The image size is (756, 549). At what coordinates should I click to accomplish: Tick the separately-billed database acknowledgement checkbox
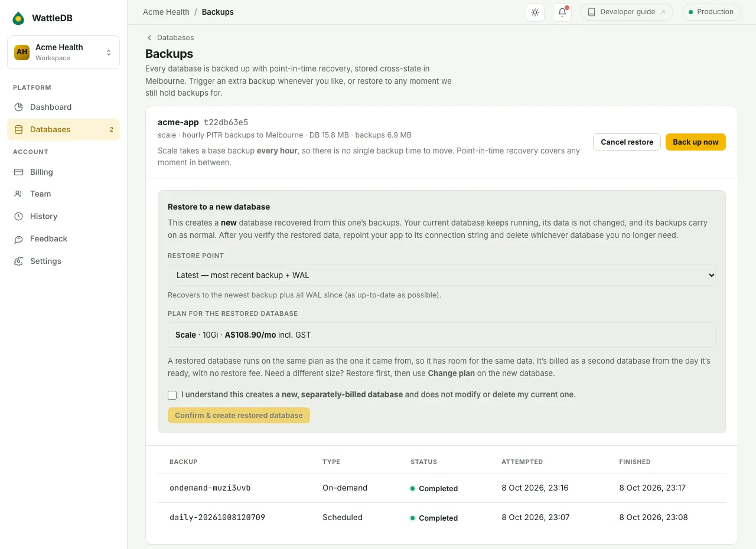pos(172,395)
